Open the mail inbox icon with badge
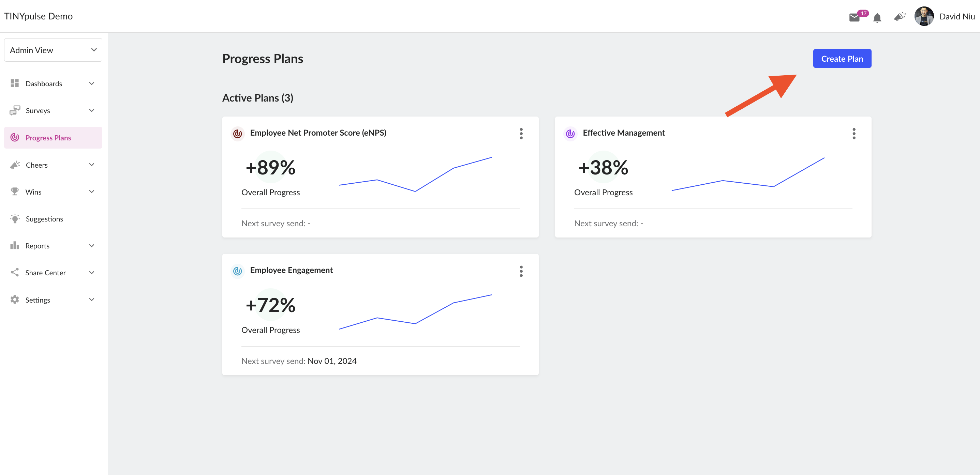Viewport: 980px width, 475px height. [855, 17]
